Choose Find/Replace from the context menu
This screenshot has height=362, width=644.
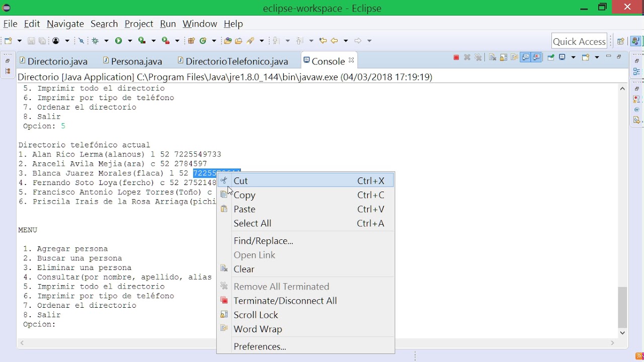305,241
